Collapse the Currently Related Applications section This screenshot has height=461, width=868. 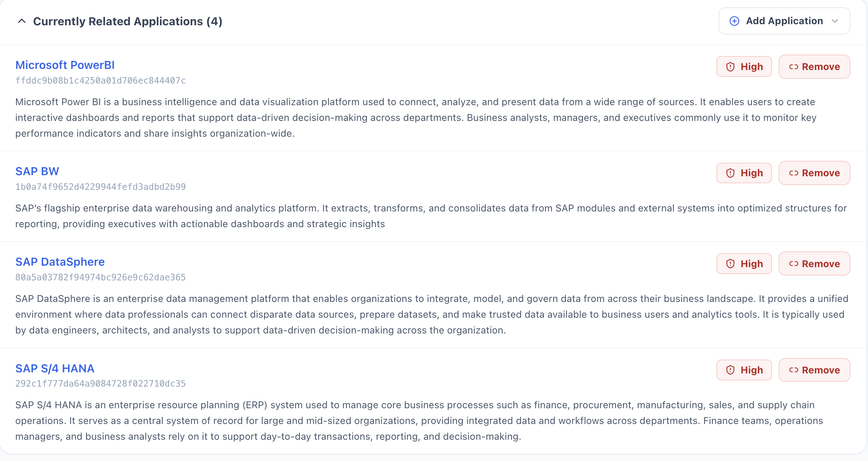click(x=22, y=21)
